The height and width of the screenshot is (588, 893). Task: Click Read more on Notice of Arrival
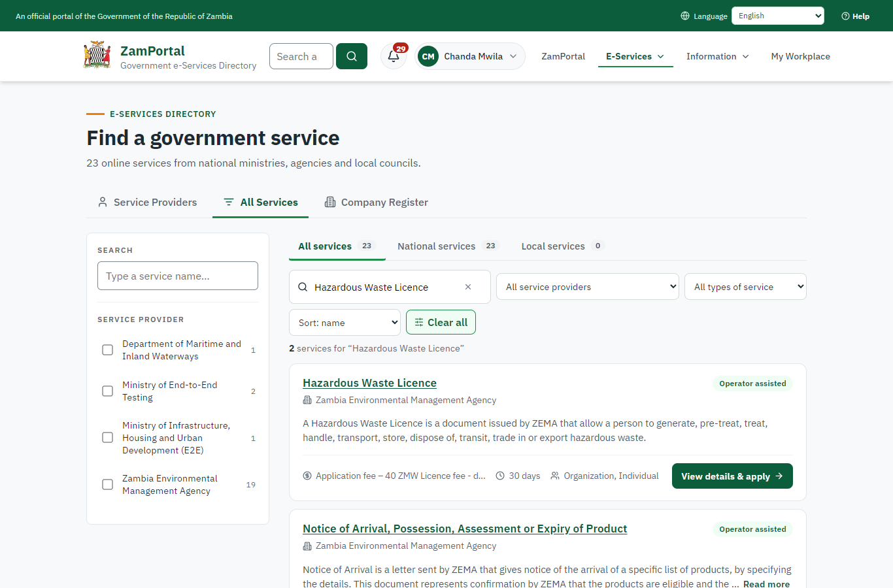pos(766,583)
